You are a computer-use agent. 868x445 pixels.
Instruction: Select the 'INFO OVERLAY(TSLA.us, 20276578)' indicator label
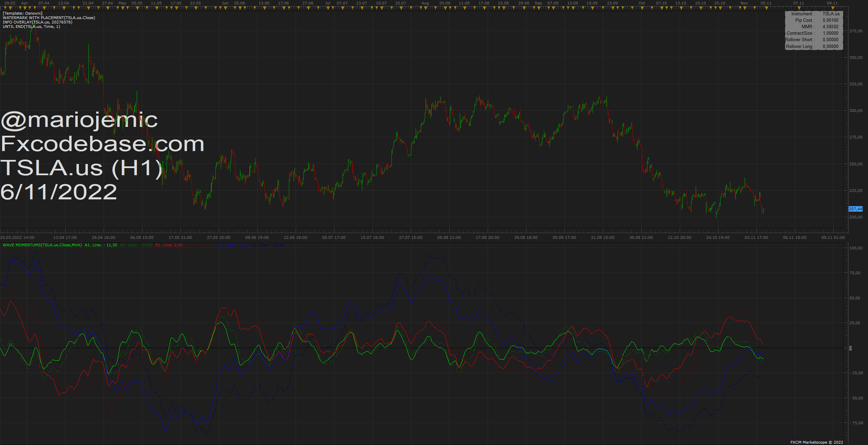pyautogui.click(x=37, y=22)
